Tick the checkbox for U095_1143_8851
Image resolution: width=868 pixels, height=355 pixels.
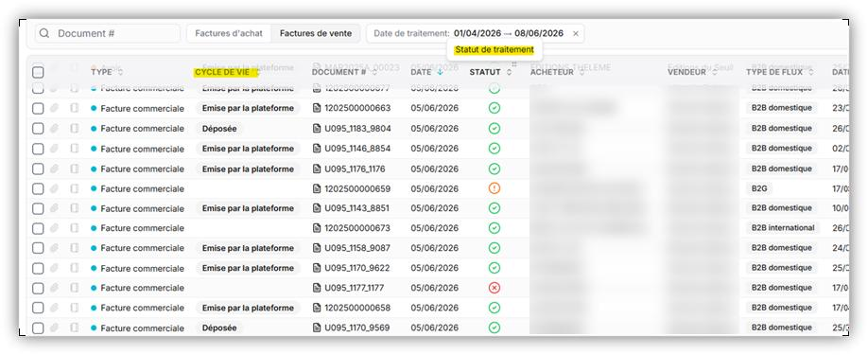coord(38,209)
